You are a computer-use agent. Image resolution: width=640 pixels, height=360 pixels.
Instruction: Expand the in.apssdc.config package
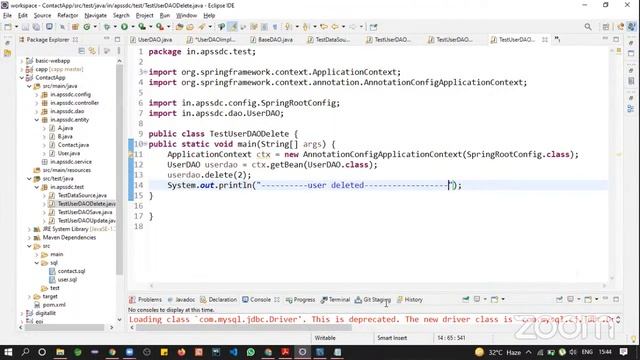coord(37,95)
